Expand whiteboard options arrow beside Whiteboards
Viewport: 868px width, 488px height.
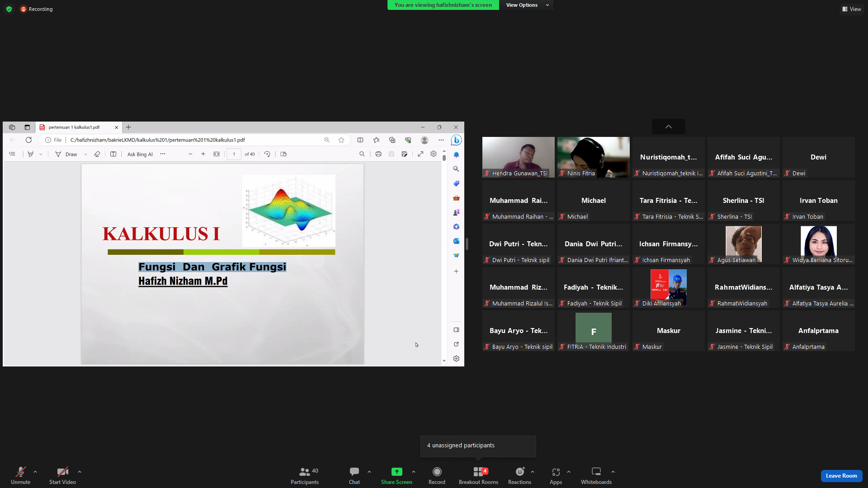(613, 472)
